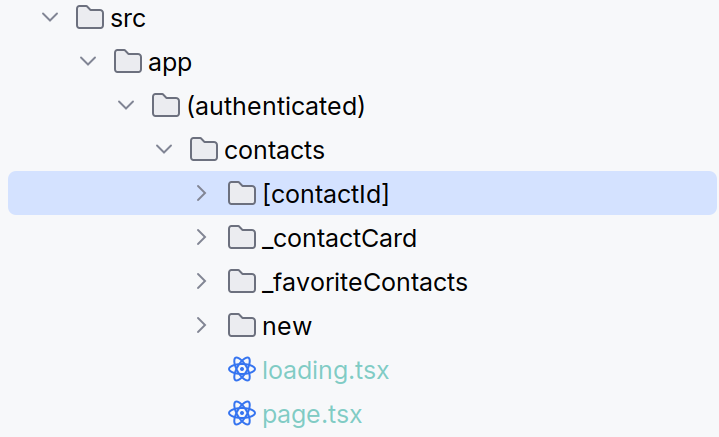
Task: Click the React icon beside page.tsx
Action: [x=242, y=413]
